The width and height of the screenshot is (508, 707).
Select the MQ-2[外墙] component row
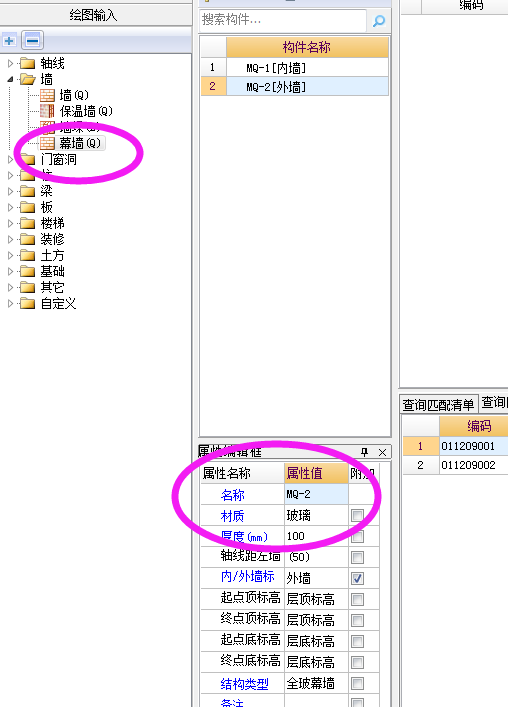[x=295, y=86]
